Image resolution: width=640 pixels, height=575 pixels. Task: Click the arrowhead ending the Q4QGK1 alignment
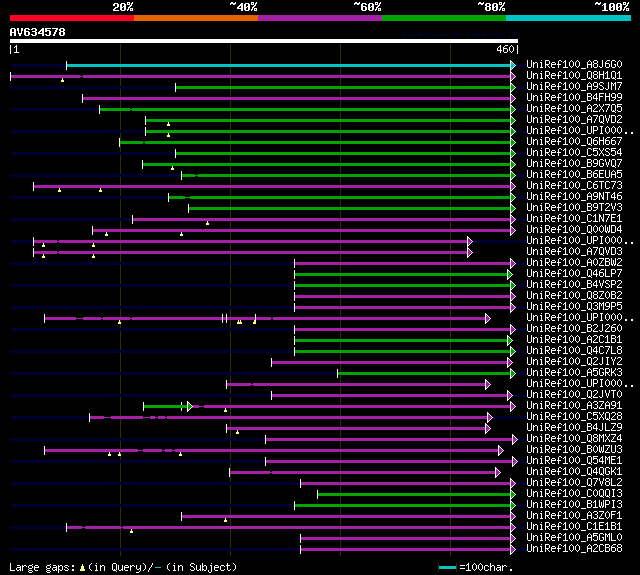[498, 473]
